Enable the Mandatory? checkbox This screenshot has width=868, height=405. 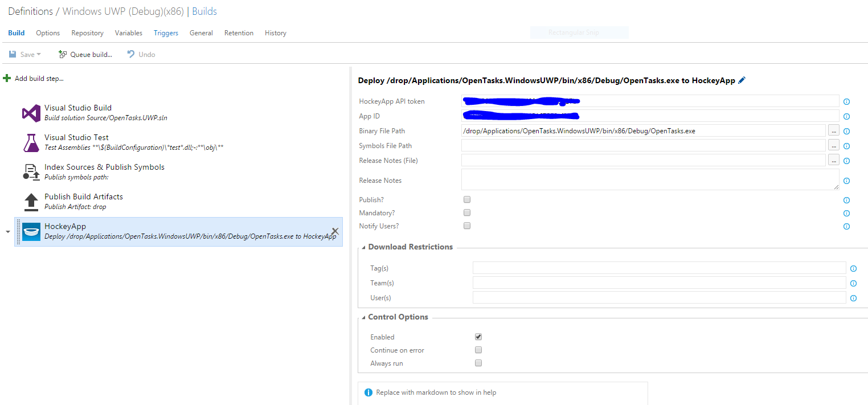point(467,212)
